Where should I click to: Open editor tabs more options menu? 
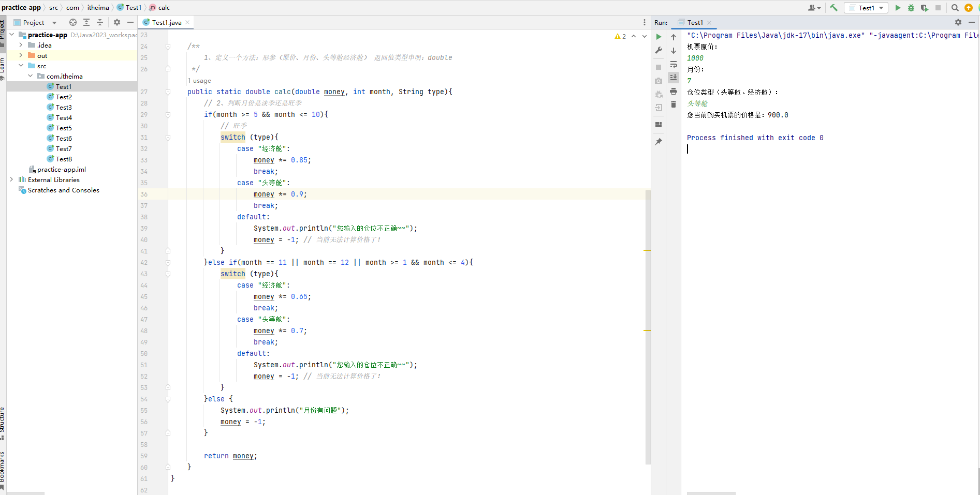(x=645, y=22)
